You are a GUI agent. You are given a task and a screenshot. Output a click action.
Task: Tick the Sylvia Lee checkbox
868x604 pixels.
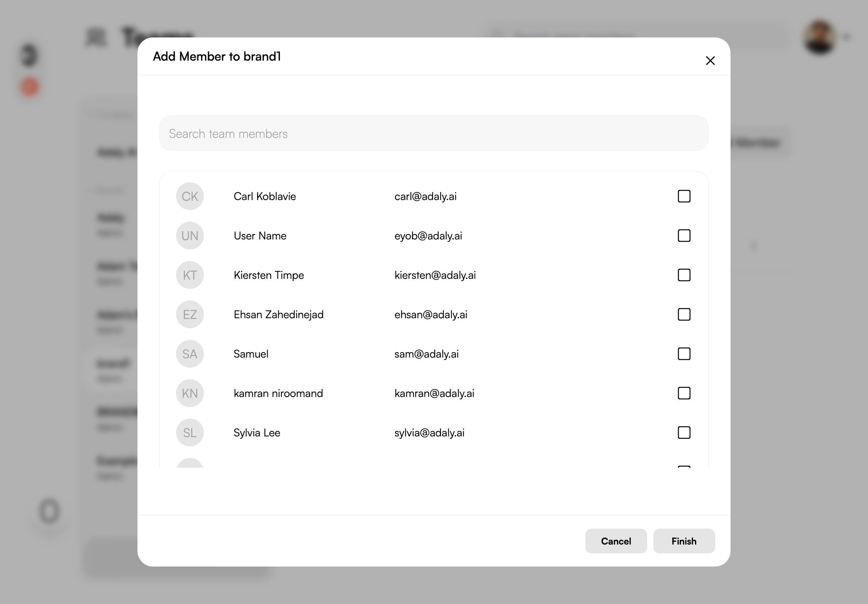coord(684,433)
